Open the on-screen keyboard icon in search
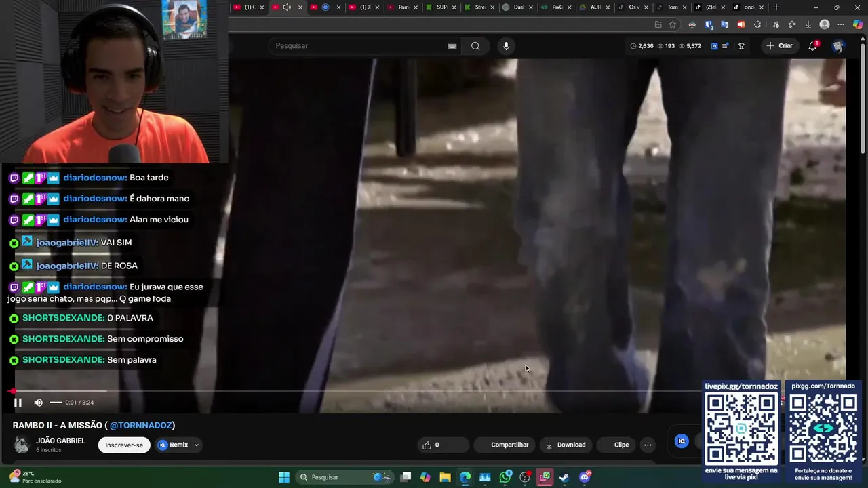Viewport: 868px width, 488px height. pyautogui.click(x=452, y=46)
